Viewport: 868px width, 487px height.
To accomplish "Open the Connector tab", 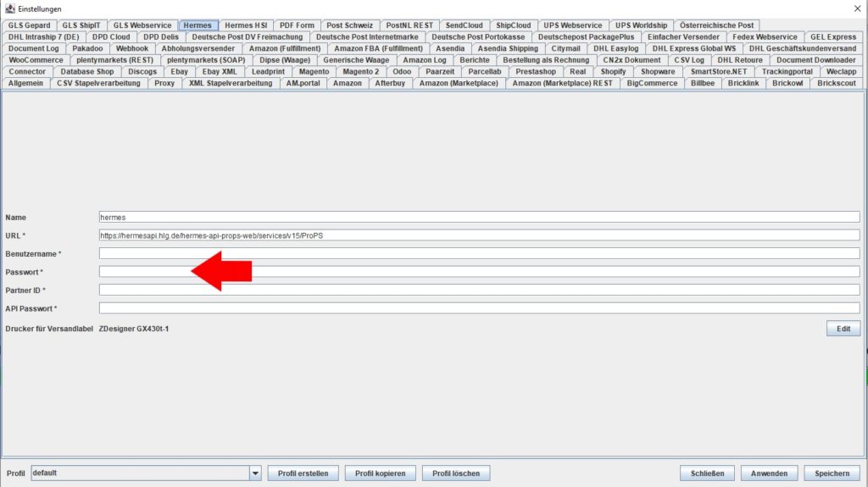I will 27,72.
